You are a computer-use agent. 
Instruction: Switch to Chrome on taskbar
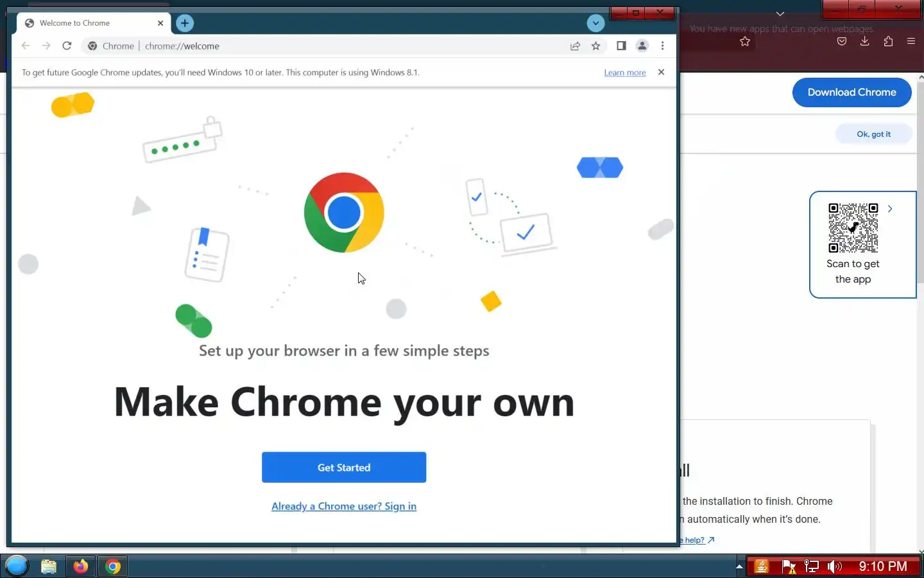(x=113, y=566)
